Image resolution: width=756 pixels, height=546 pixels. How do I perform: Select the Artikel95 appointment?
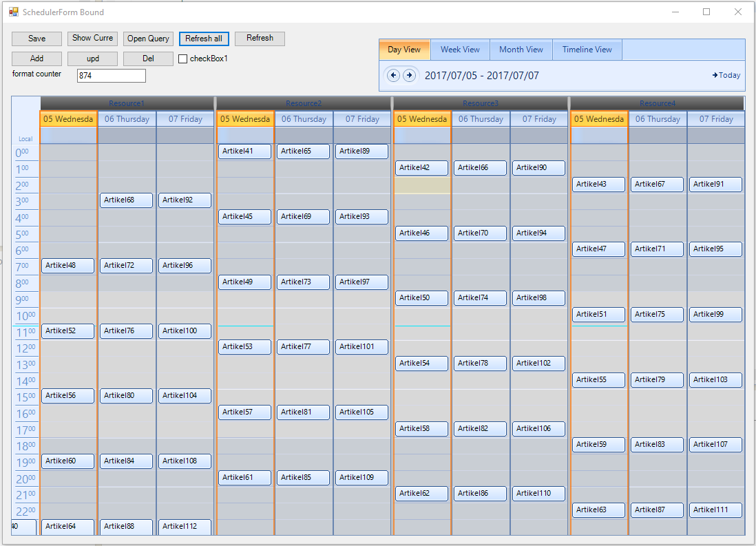[715, 249]
